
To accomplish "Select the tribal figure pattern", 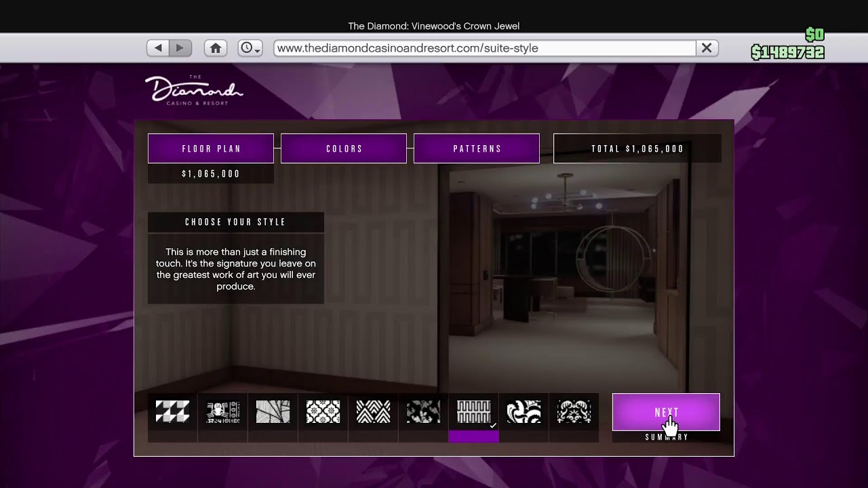I will 222,411.
